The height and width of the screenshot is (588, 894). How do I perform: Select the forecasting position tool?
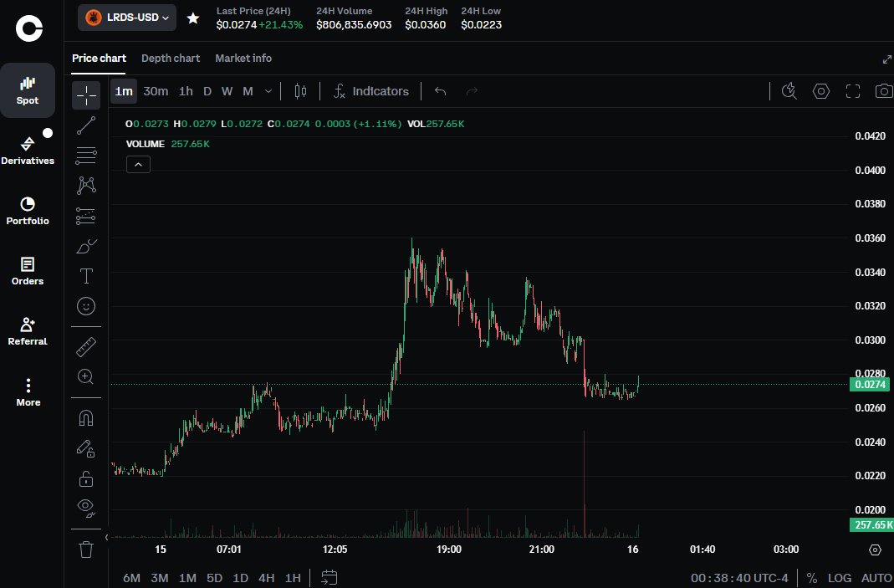[x=86, y=216]
